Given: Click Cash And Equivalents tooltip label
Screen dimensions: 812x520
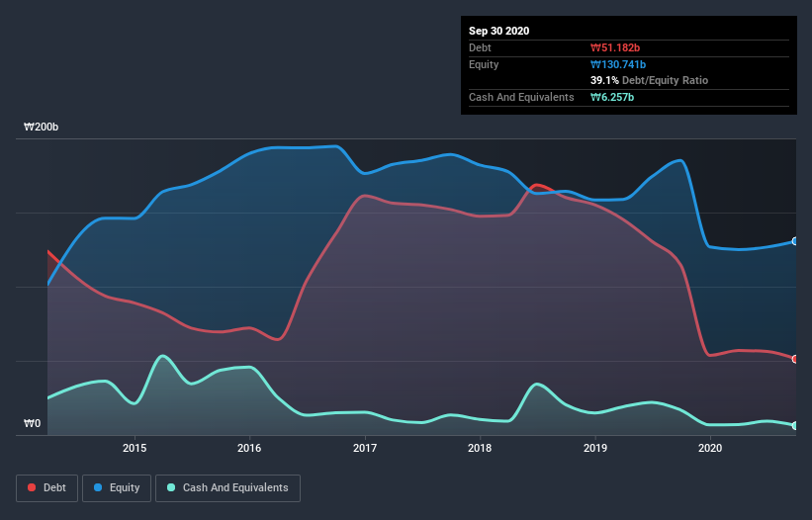Looking at the screenshot, I should pos(521,97).
